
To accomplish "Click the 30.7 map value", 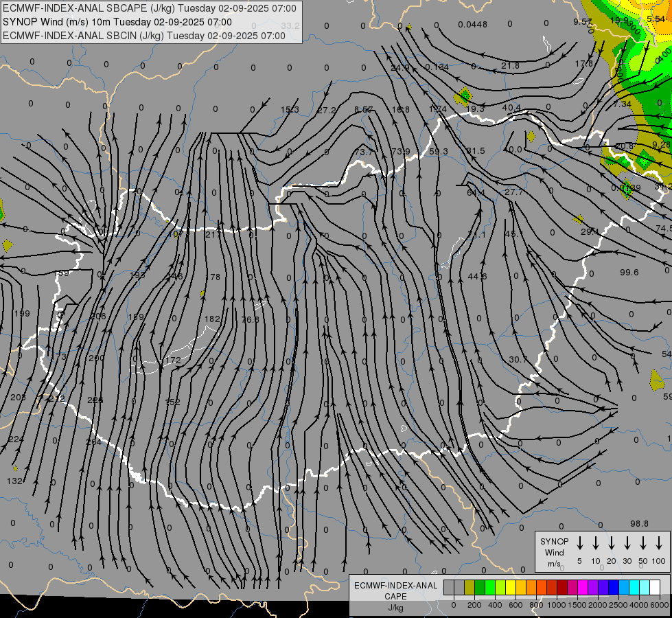I will point(518,359).
